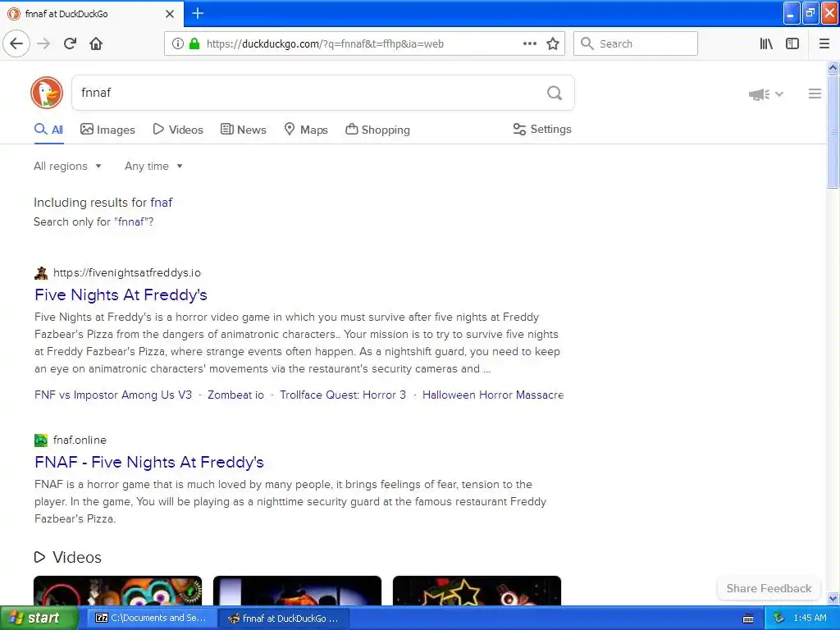The height and width of the screenshot is (630, 840).
Task: Open the Windows Start menu
Action: click(x=39, y=619)
